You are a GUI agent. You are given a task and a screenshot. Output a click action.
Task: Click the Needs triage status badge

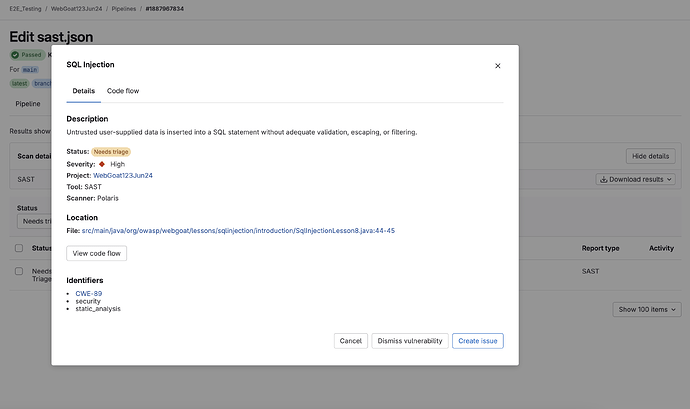111,151
